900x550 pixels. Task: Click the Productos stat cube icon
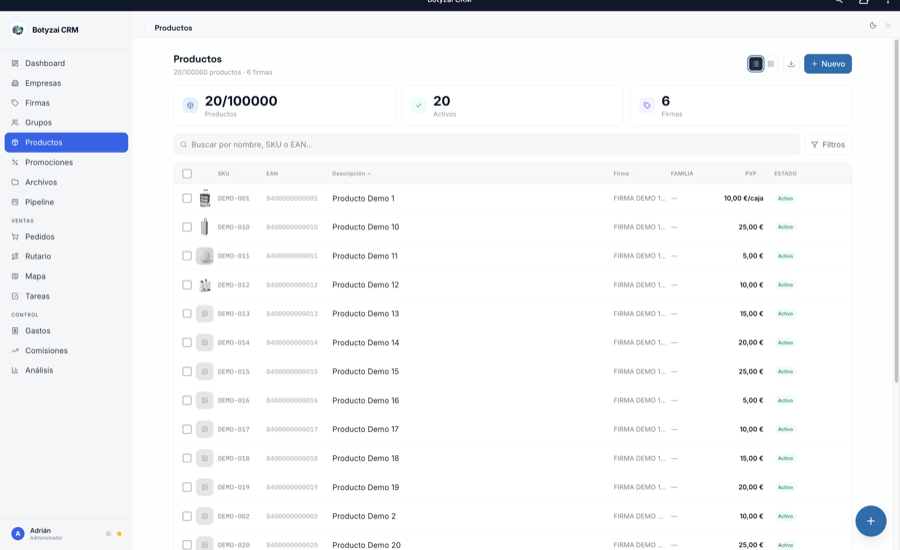pyautogui.click(x=190, y=105)
